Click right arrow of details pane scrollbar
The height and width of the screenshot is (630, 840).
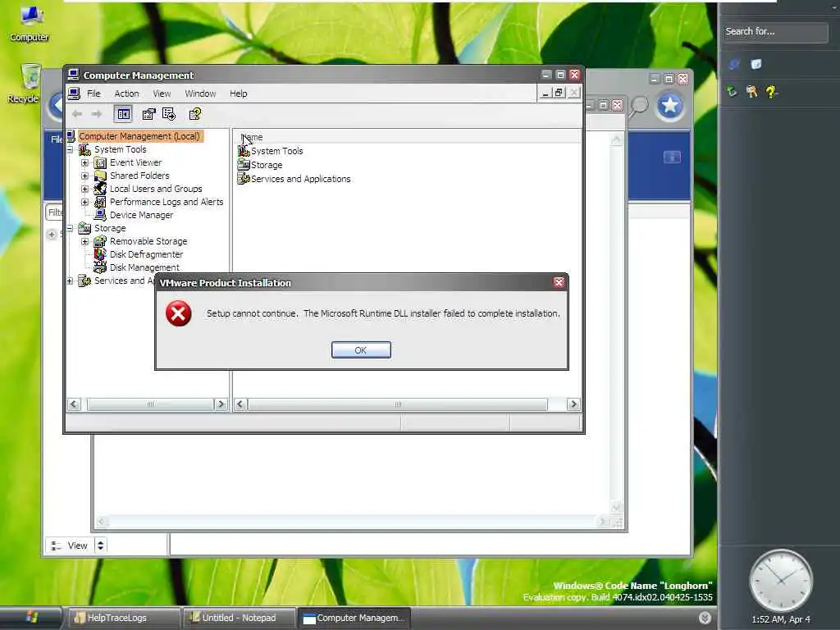(573, 404)
